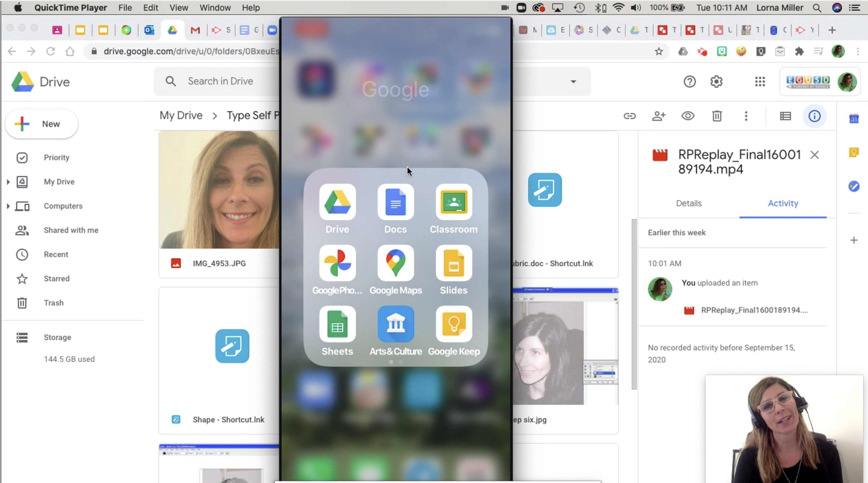The image size is (868, 483).
Task: Click the Remove trash can icon in toolbar
Action: pos(717,116)
